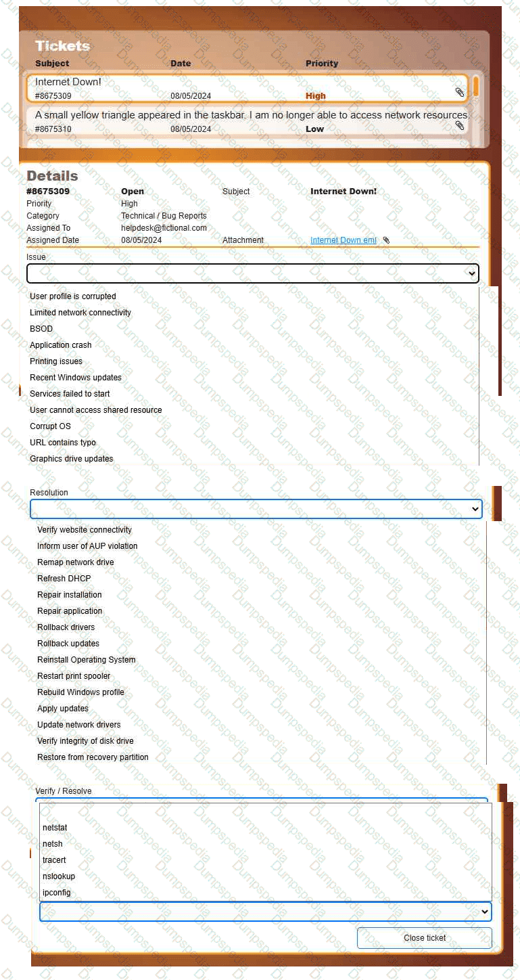Click paperclip icon beside Internet Down.eml
The image size is (520, 980).
pyautogui.click(x=386, y=240)
